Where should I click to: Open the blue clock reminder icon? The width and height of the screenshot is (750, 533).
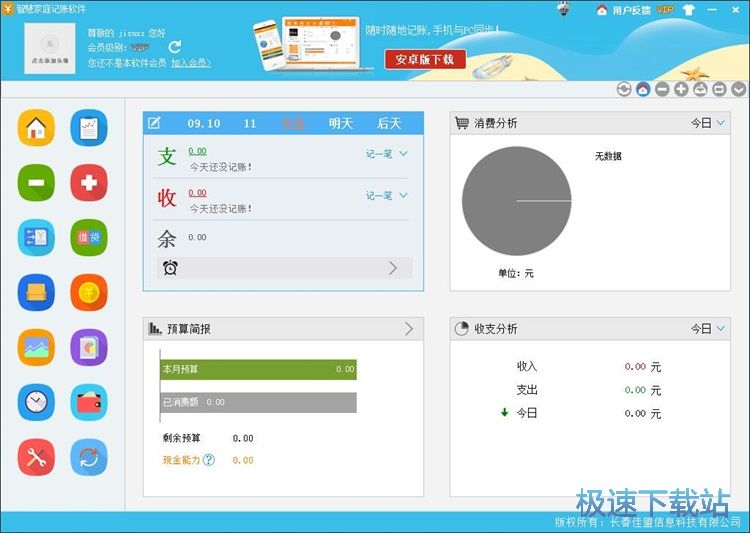click(x=36, y=402)
